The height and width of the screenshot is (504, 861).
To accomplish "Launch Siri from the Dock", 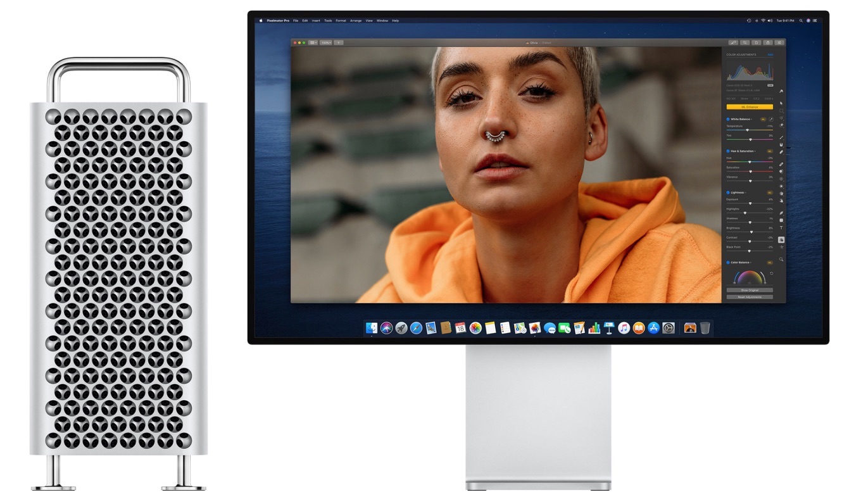I will [387, 328].
